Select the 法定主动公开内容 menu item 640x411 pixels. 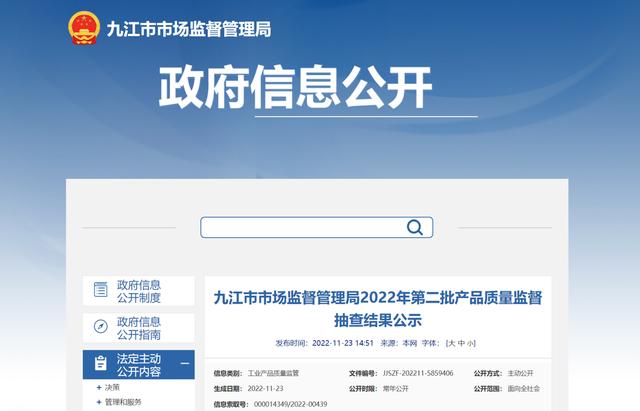click(x=138, y=364)
